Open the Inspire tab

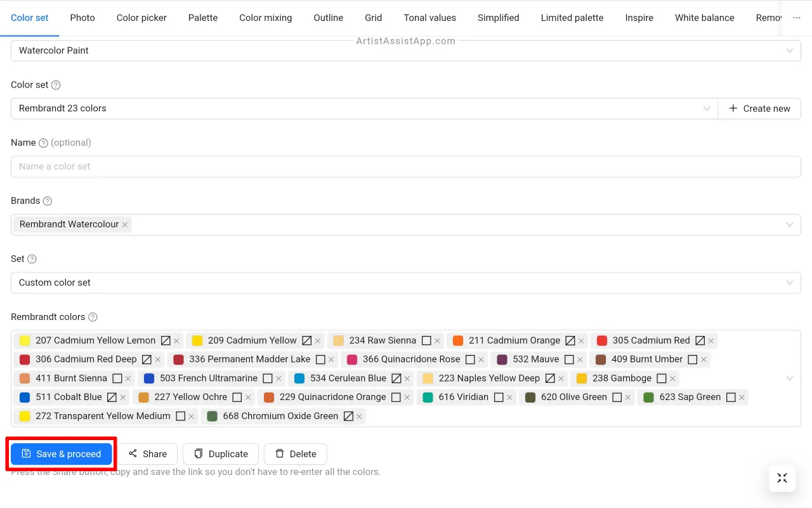(639, 18)
